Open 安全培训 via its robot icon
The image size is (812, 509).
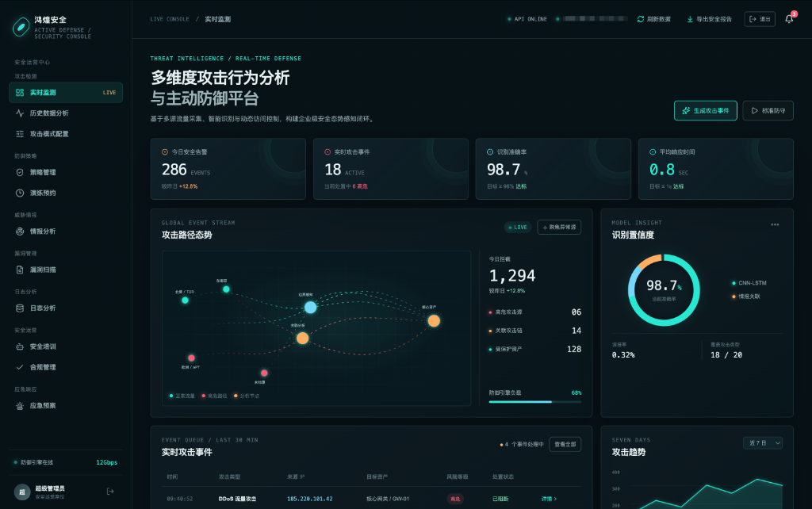(20, 346)
